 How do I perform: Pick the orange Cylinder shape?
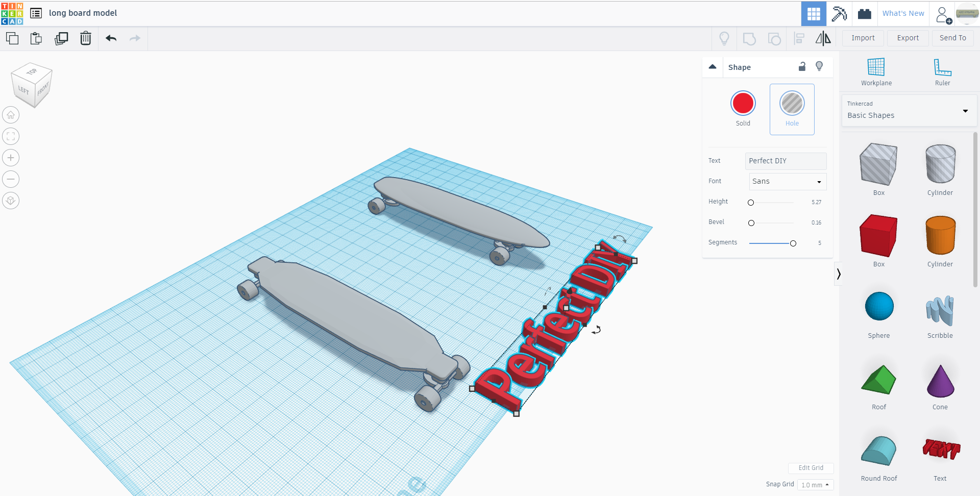(940, 235)
